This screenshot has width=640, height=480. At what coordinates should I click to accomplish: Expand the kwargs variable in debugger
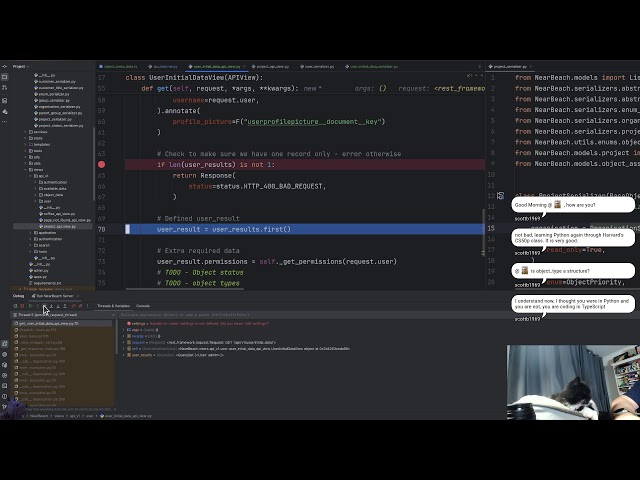pyautogui.click(x=124, y=336)
